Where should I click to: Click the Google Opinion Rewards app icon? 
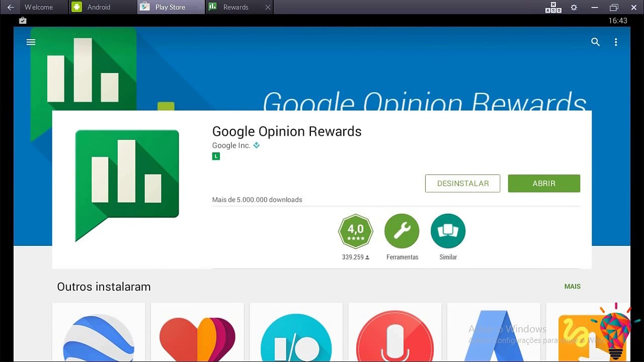coord(127,186)
